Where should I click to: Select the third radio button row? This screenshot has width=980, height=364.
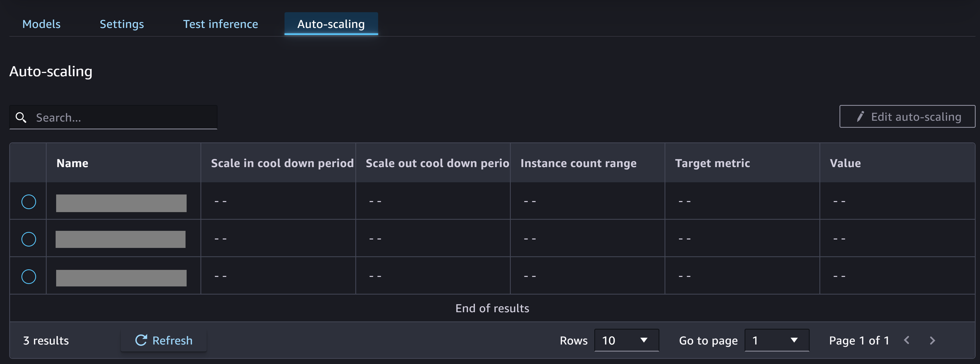click(29, 276)
